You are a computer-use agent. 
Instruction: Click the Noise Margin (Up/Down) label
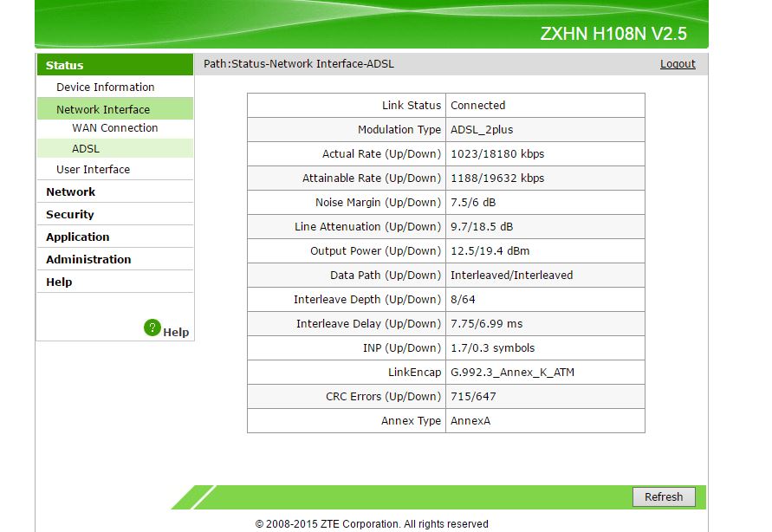tap(378, 202)
